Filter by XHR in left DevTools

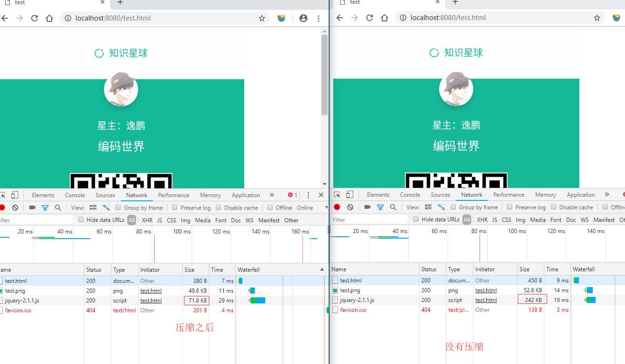pyautogui.click(x=147, y=220)
